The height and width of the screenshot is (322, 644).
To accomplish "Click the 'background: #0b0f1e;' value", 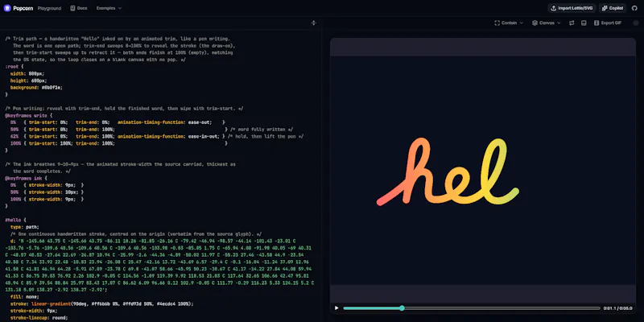I will coord(36,88).
